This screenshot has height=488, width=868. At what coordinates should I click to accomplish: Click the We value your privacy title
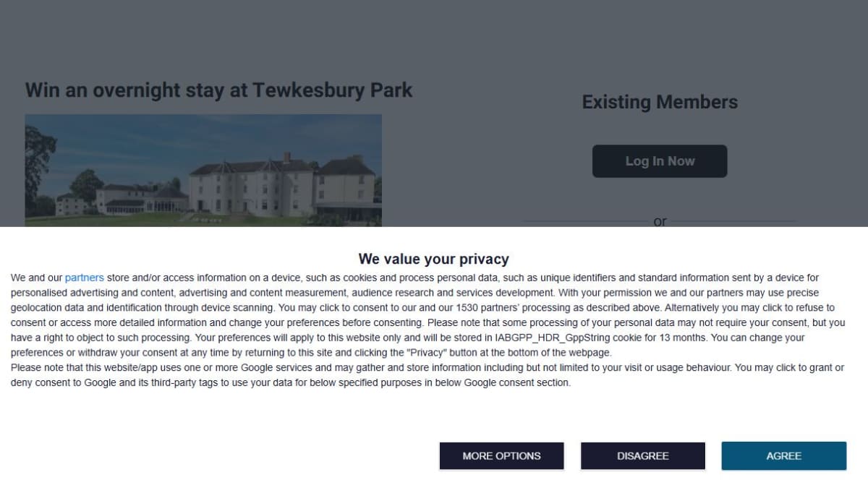click(434, 259)
